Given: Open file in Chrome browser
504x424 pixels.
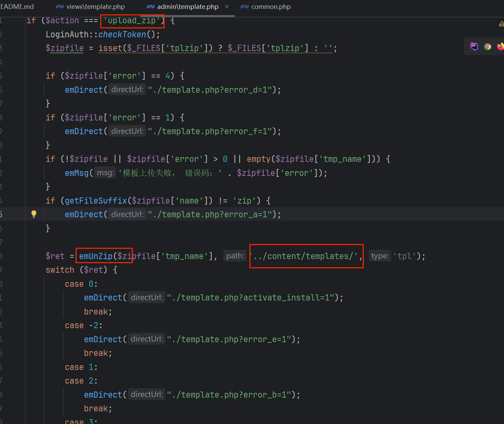Looking at the screenshot, I should (x=488, y=47).
